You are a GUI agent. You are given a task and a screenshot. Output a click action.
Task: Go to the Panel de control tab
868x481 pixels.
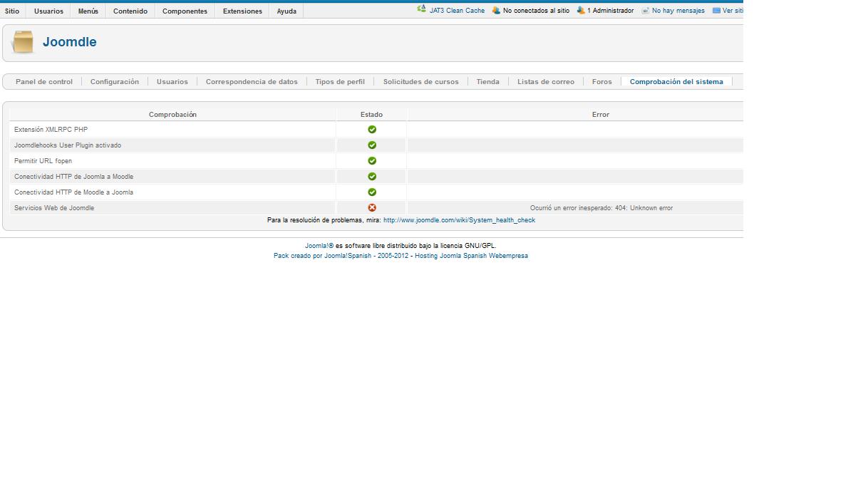(x=44, y=82)
